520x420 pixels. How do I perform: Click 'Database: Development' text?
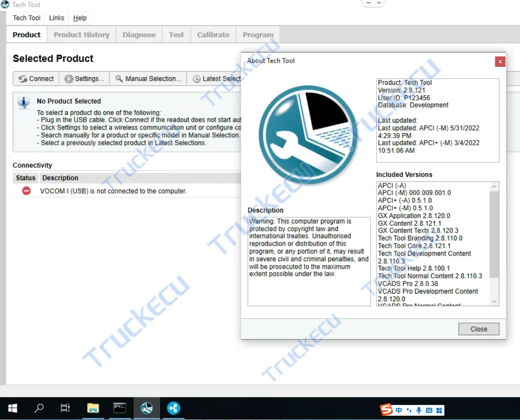click(x=413, y=105)
